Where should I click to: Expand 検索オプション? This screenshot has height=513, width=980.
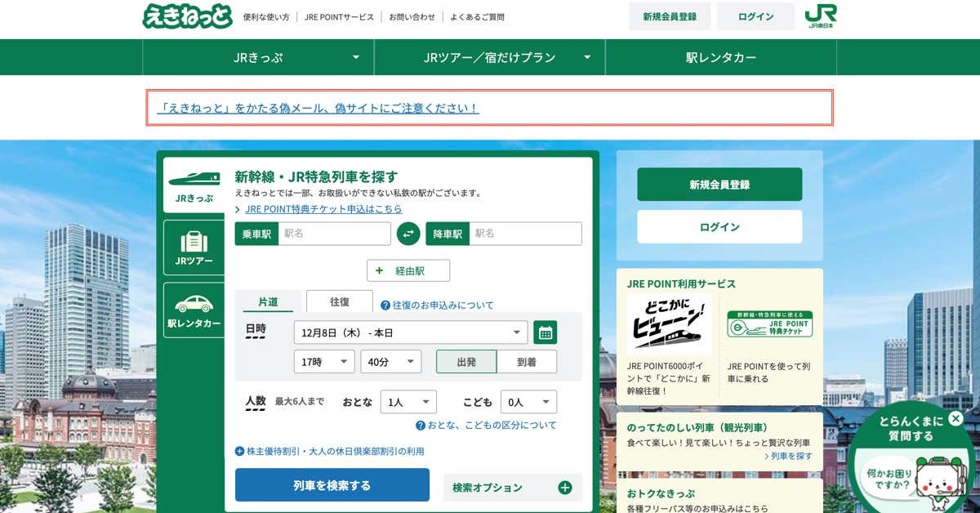click(513, 488)
